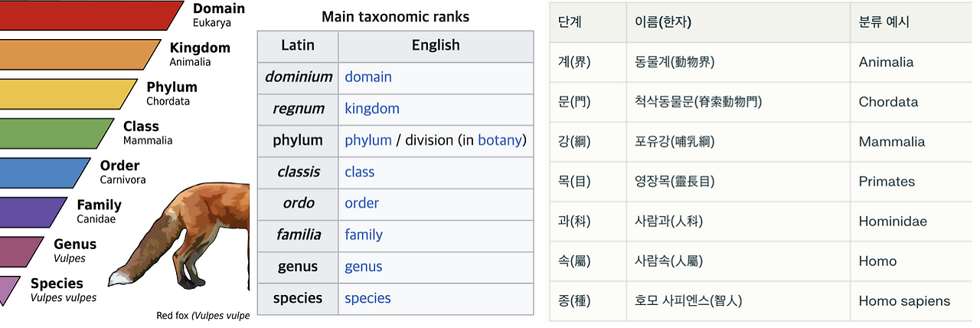Click the '분류 예시' column header
Screen dimensions: 980x328
coord(884,22)
